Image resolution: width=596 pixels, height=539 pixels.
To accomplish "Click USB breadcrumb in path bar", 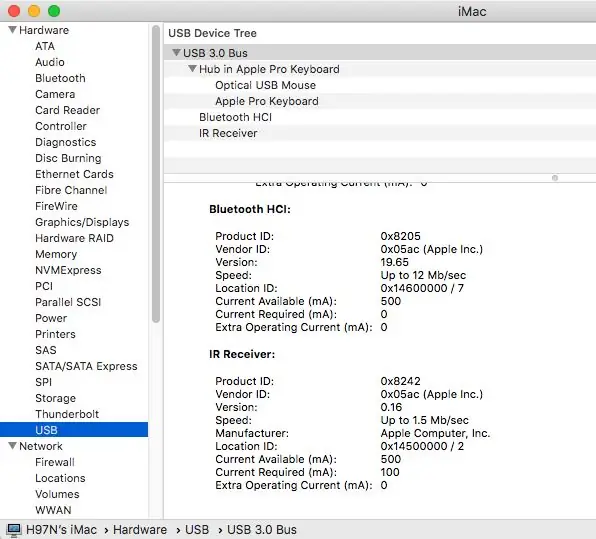I will (197, 529).
